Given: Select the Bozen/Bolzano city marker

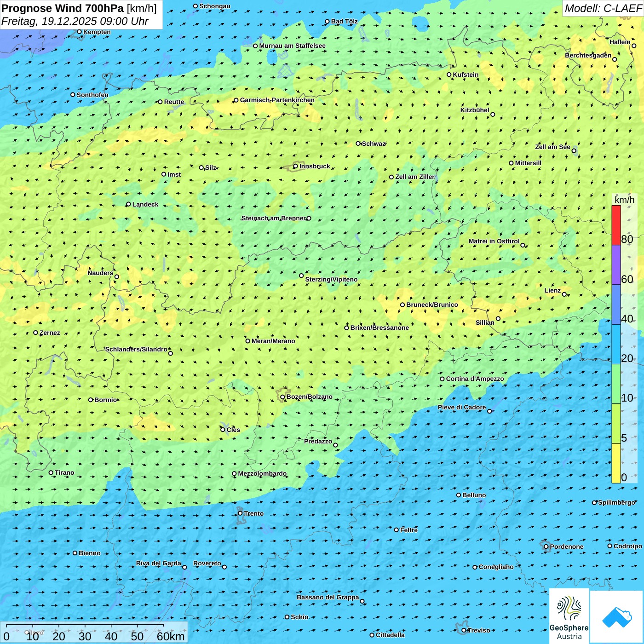Looking at the screenshot, I should (x=282, y=397).
